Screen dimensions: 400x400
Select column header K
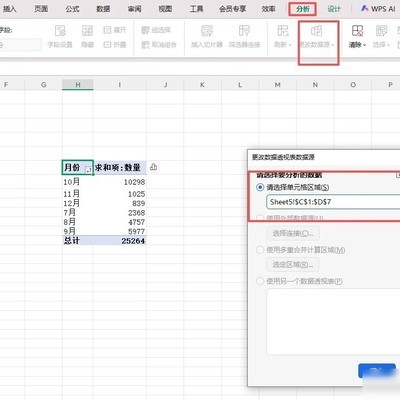tap(202, 85)
